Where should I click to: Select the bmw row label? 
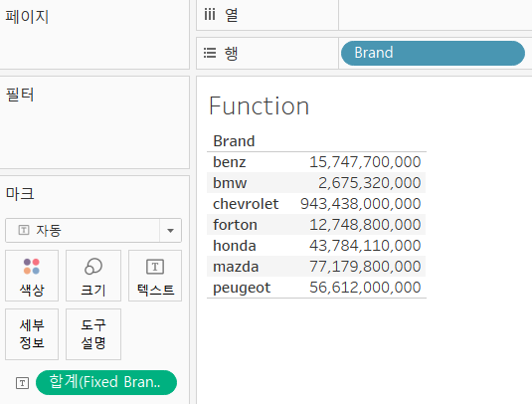[230, 183]
